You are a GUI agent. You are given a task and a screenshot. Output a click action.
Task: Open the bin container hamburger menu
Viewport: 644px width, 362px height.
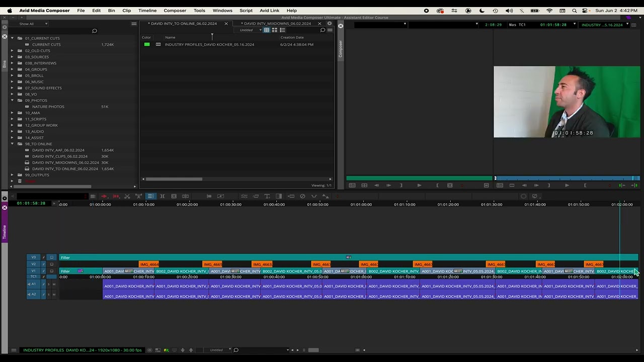point(134,24)
